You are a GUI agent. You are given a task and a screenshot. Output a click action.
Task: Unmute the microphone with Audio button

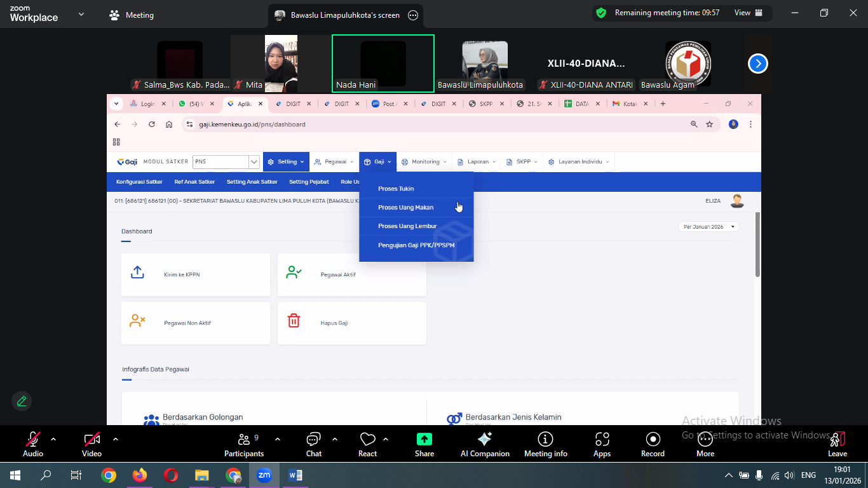coord(33,439)
